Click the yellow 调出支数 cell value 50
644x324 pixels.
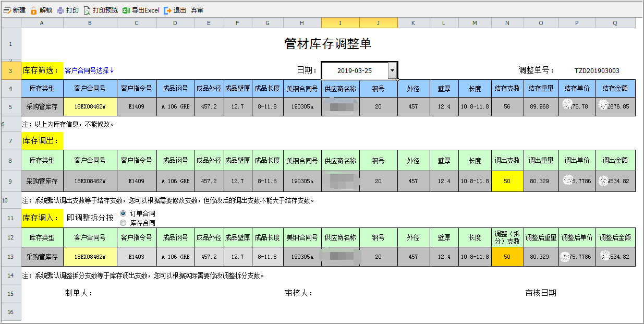(x=507, y=181)
